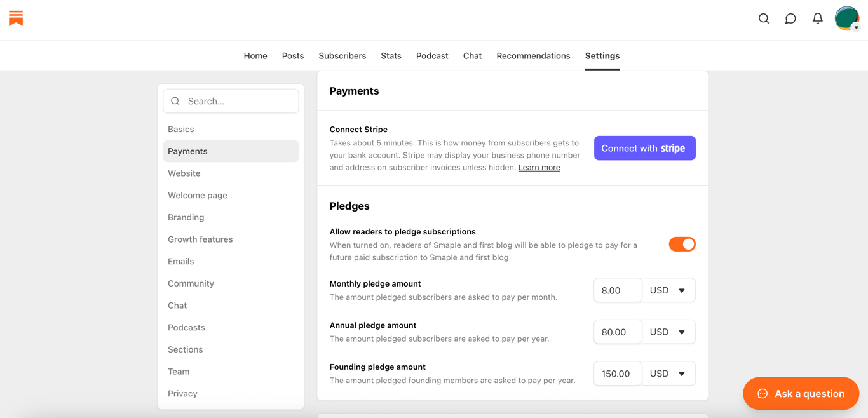Click the Substack bookmark logo icon

16,18
